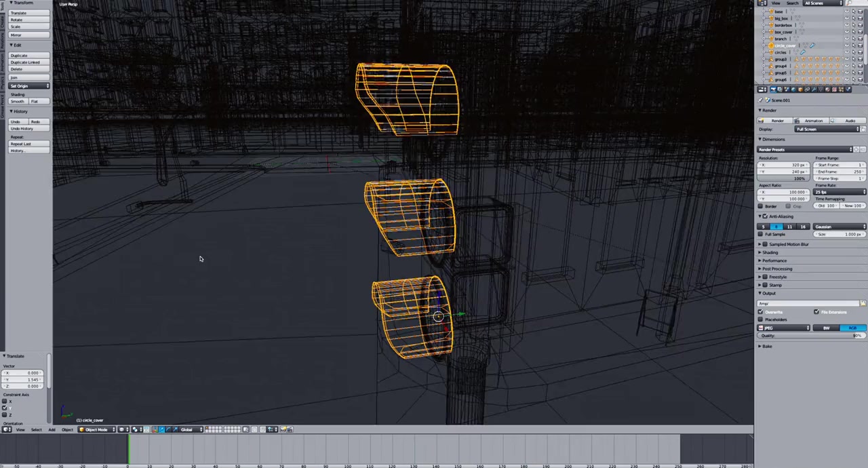The width and height of the screenshot is (868, 468).
Task: Click the Duplicate Linked button
Action: [x=25, y=62]
